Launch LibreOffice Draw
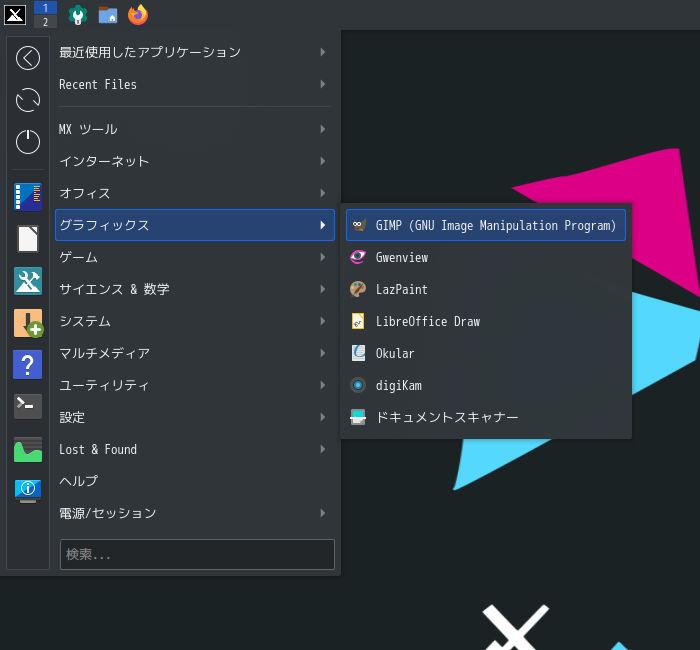Image resolution: width=700 pixels, height=650 pixels. click(x=486, y=321)
